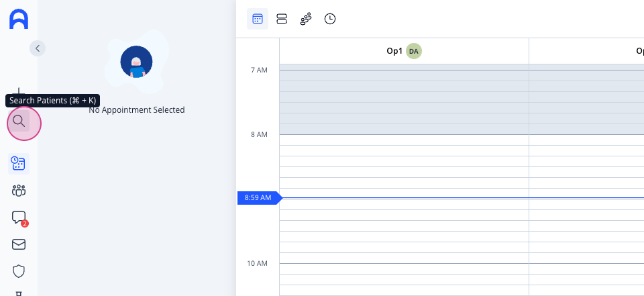644x296 pixels.
Task: Open the people group toolbar view
Action: (306, 19)
